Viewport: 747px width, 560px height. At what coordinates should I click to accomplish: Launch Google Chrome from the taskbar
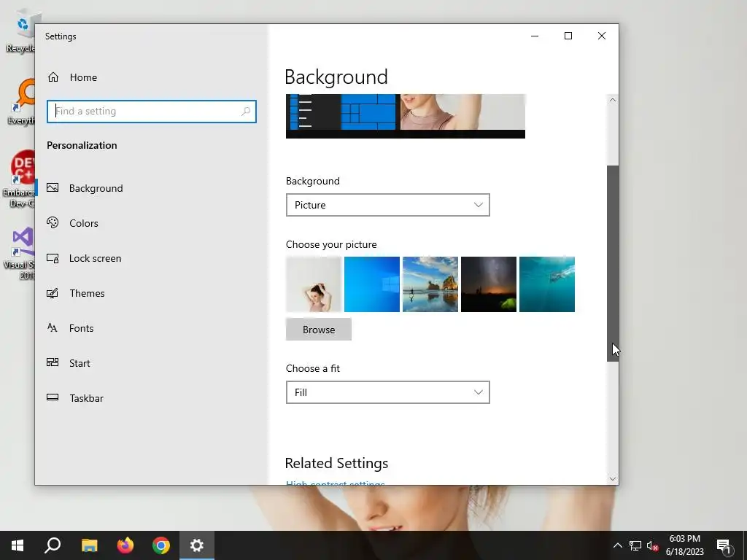coord(161,545)
